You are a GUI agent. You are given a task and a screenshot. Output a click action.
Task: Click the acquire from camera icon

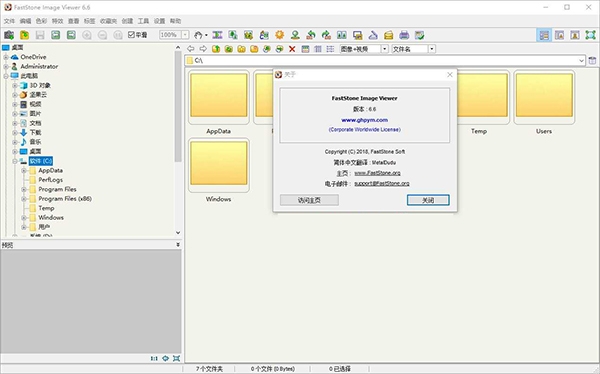pyautogui.click(x=9, y=35)
